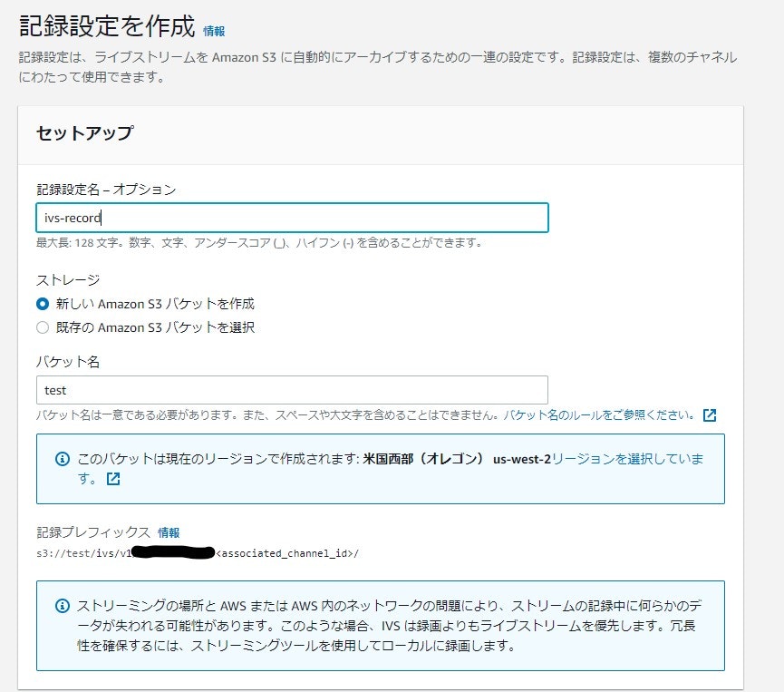Image resolution: width=784 pixels, height=692 pixels.
Task: Select 既存の Amazon S3 バケットを選択 option
Action: tap(44, 328)
